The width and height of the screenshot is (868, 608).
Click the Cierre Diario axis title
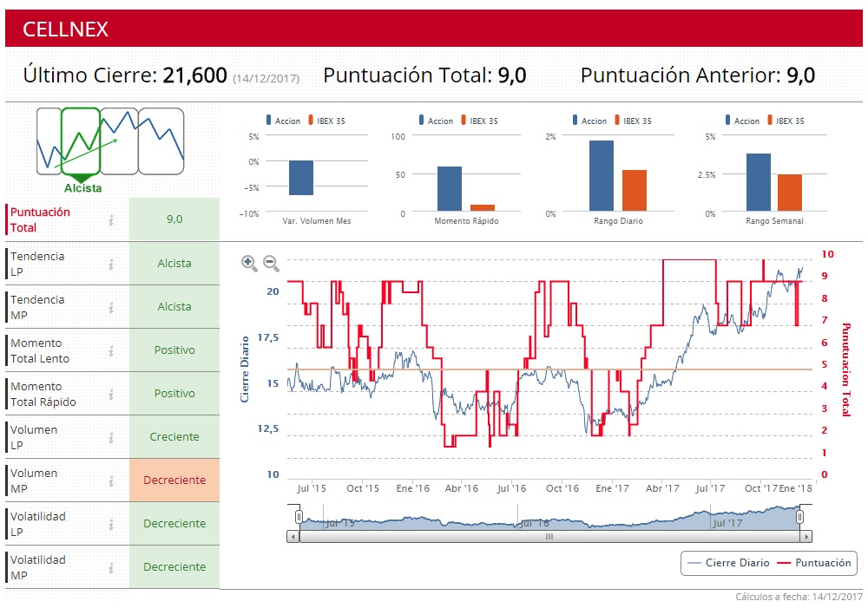coord(244,369)
